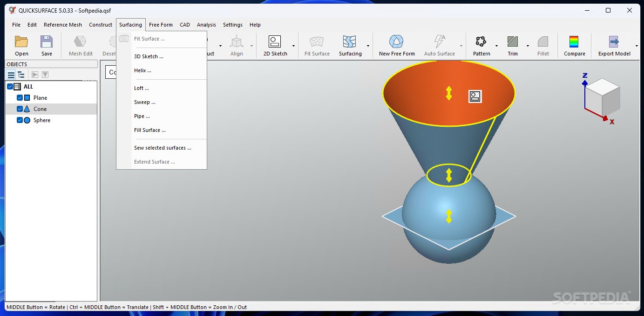This screenshot has width=644, height=316.
Task: Click the right-pointing arrow icon in Objects panel
Action: 35,75
